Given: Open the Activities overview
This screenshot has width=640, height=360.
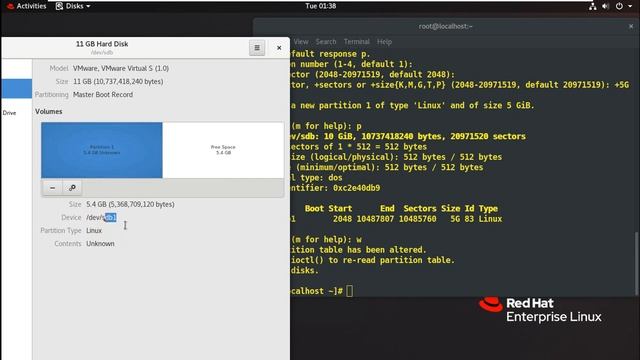Looking at the screenshot, I should (x=27, y=6).
